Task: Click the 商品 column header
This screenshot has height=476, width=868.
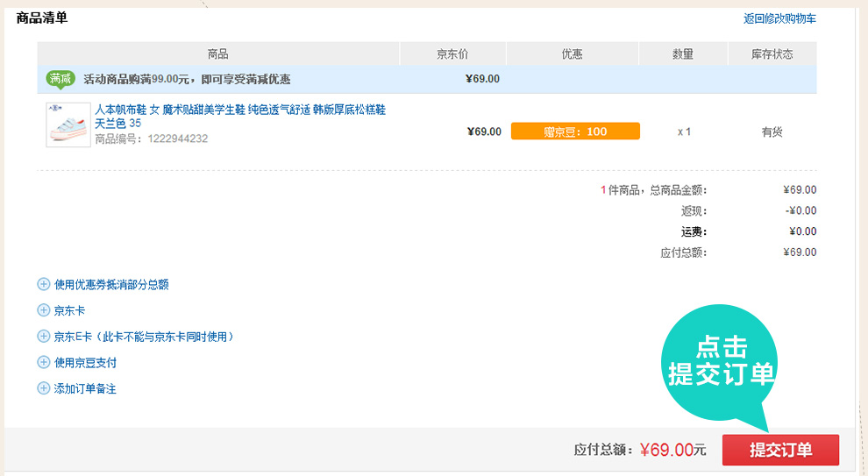Action: pyautogui.click(x=218, y=54)
